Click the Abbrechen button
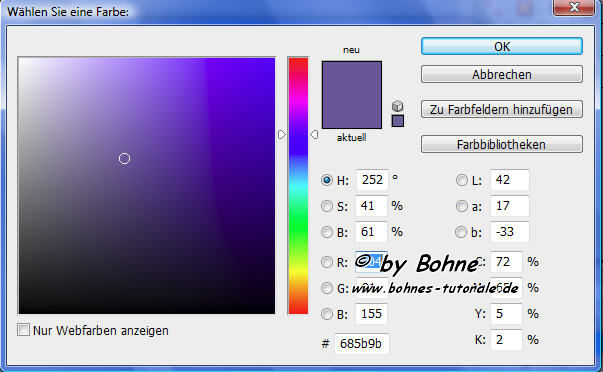The height and width of the screenshot is (372, 603). pos(502,74)
